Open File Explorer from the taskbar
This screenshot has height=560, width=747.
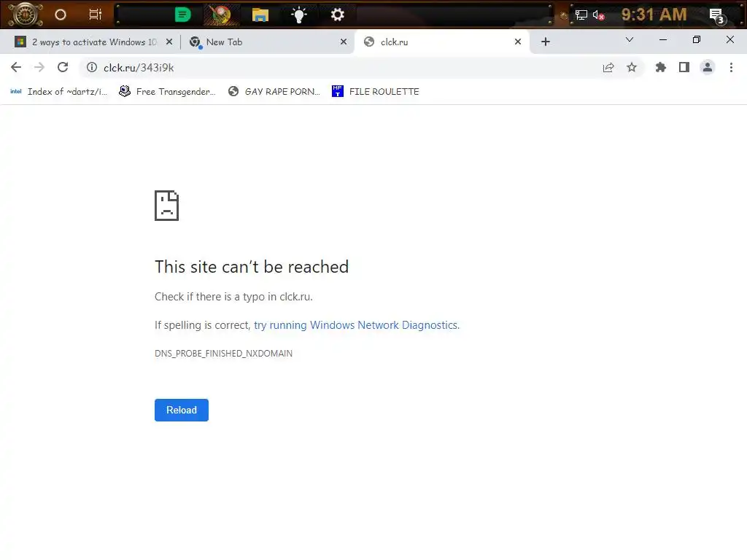pos(260,15)
